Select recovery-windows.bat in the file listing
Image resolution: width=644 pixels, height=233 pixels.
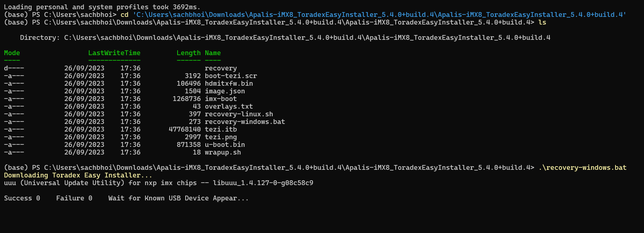(x=245, y=122)
